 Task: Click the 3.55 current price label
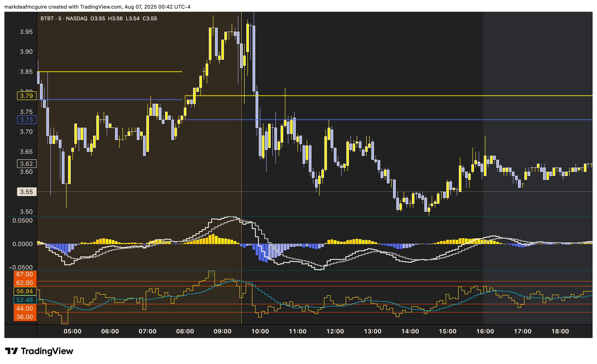27,192
